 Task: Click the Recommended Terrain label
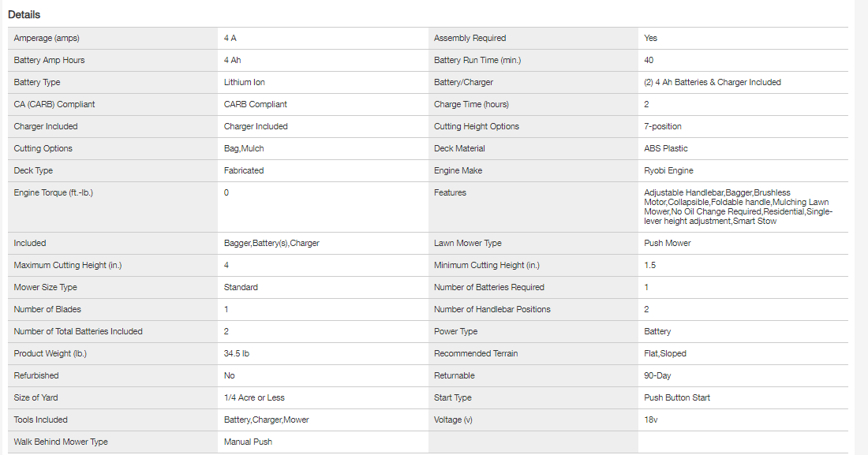coord(476,354)
